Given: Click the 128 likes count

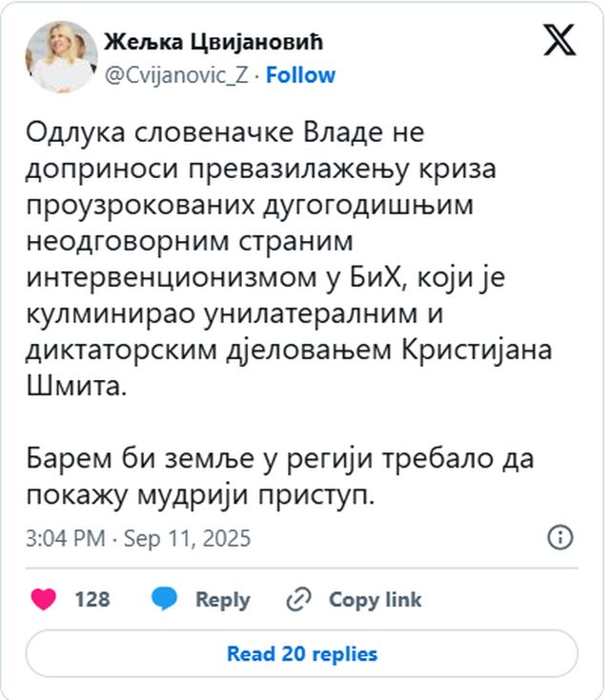Looking at the screenshot, I should point(91,599).
